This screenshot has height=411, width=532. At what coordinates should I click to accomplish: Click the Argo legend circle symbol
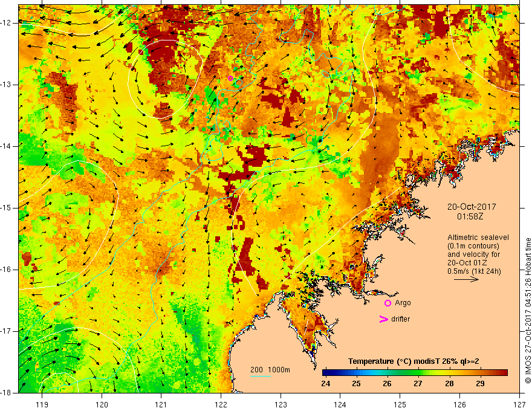coord(388,303)
